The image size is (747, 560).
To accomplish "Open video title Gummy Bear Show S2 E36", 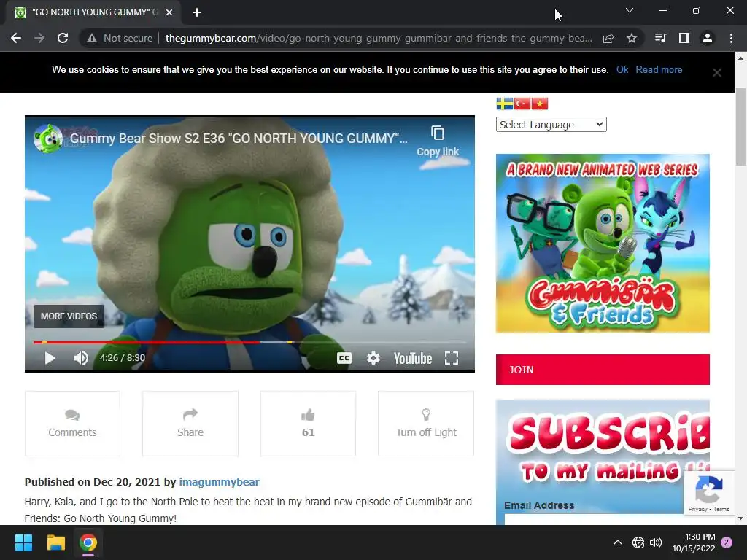I will 239,138.
